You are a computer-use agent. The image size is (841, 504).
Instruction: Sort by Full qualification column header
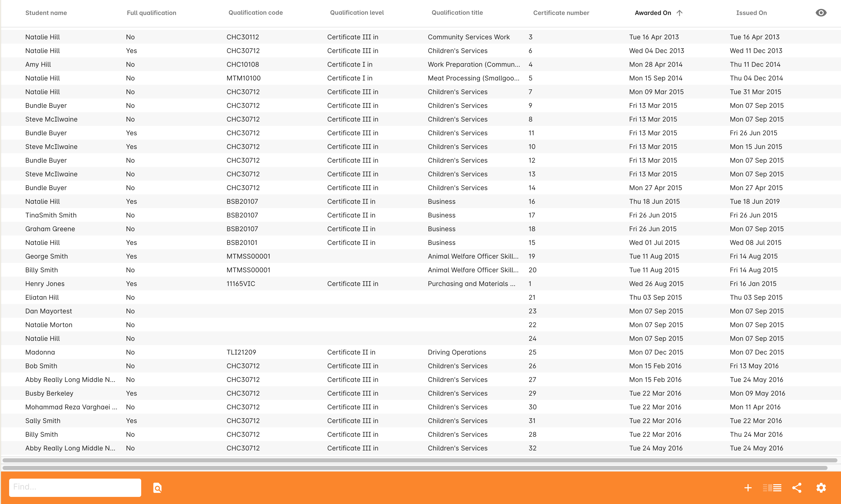[152, 13]
